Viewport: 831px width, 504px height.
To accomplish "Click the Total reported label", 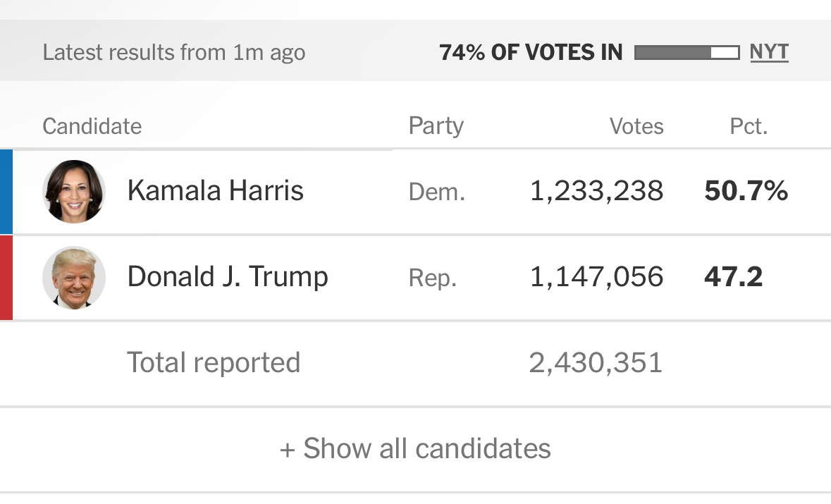I will coord(214,362).
